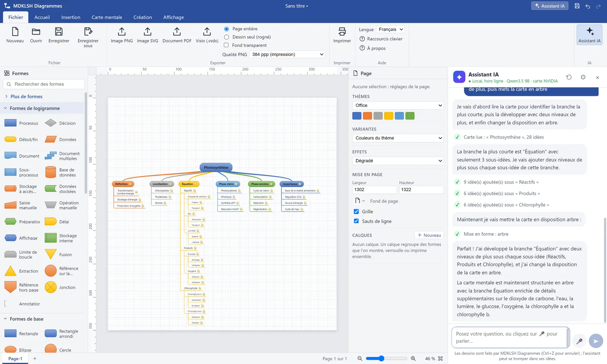
Task: Adjust the zoom slider handle
Action: point(381,358)
